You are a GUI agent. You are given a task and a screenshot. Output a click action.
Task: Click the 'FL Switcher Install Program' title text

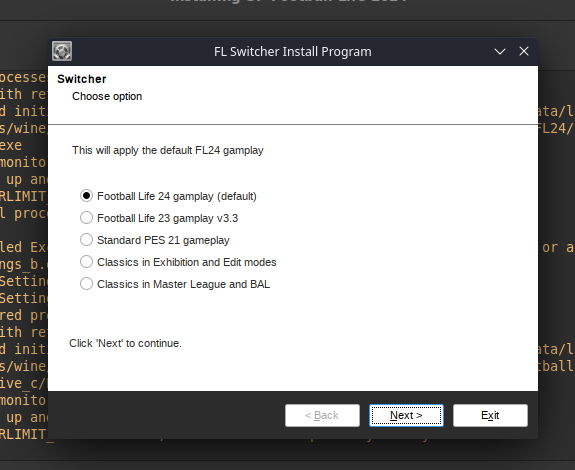[293, 52]
